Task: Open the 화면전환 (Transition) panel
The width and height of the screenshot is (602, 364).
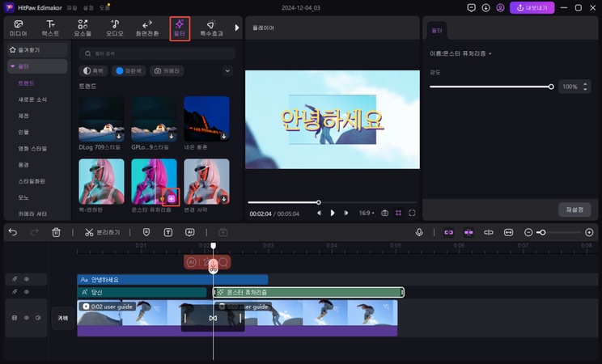Action: pyautogui.click(x=147, y=28)
